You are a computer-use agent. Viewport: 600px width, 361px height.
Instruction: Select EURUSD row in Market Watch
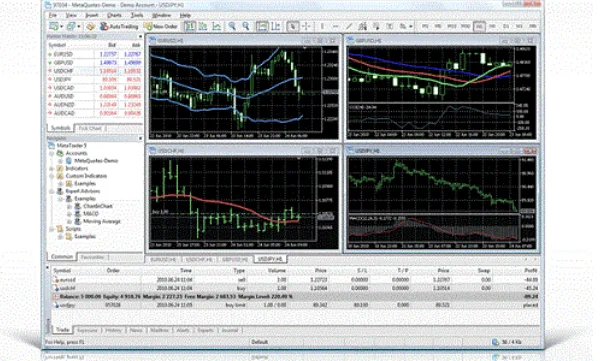coord(94,54)
